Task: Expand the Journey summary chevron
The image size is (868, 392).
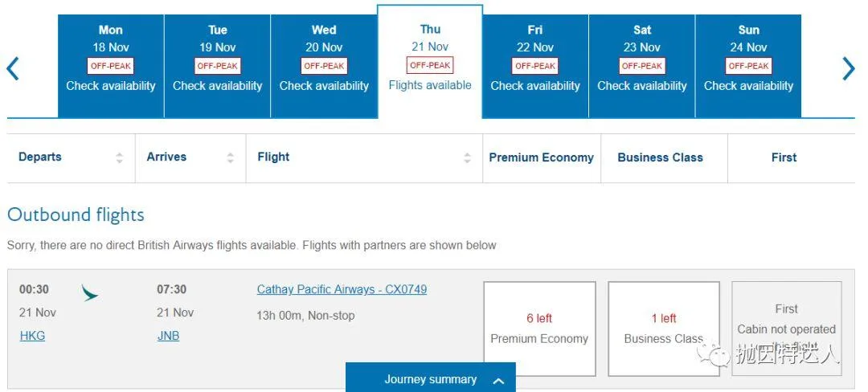Action: click(498, 380)
